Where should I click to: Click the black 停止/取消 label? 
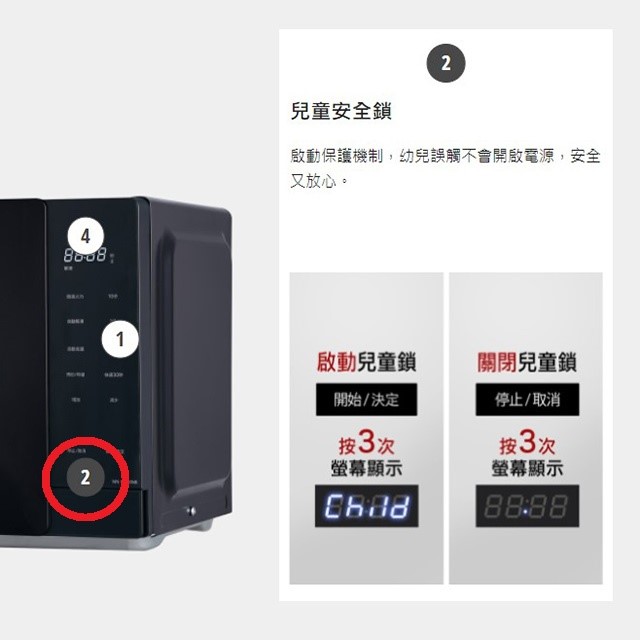pyautogui.click(x=527, y=400)
